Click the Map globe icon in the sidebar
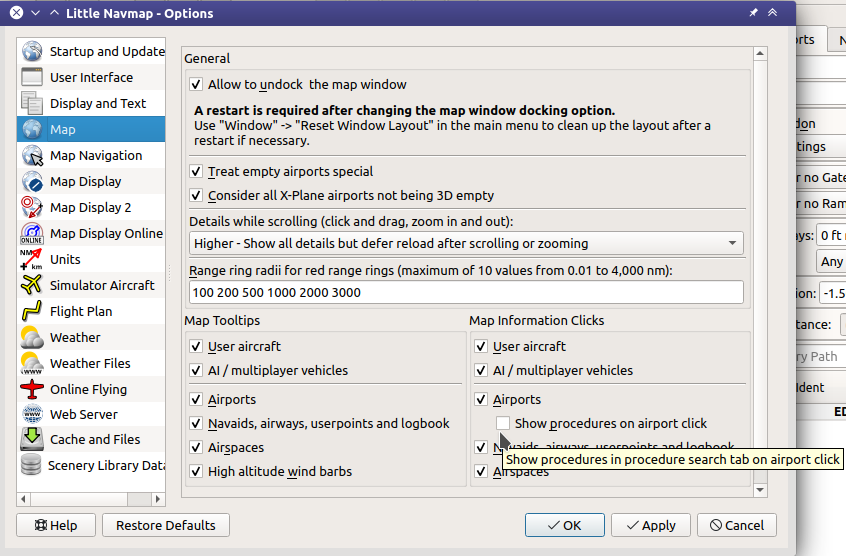Image resolution: width=846 pixels, height=556 pixels. (32, 129)
